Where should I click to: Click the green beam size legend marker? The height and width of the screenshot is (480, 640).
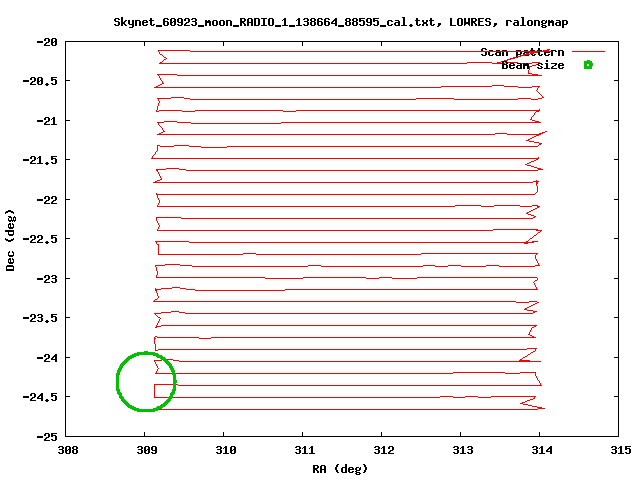[x=588, y=64]
